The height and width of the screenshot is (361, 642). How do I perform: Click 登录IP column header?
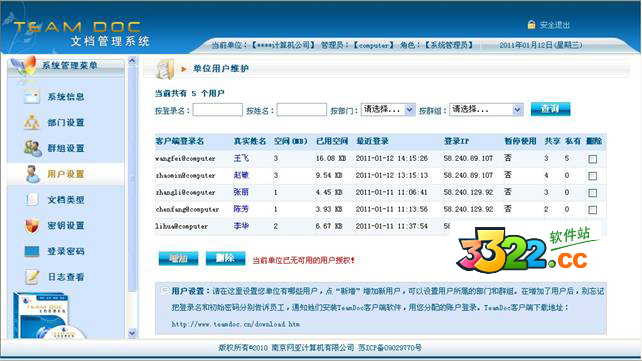tap(457, 141)
